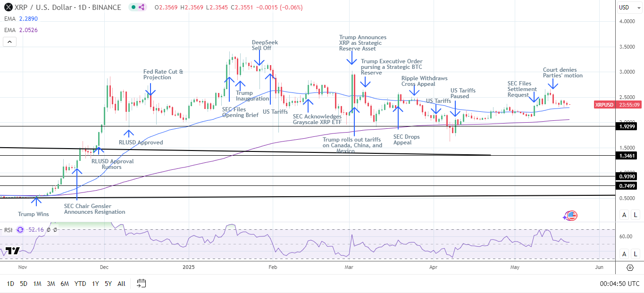The width and height of the screenshot is (644, 293).
Task: Click 'Ripple Withdraws Cross Appeal' annotation
Action: click(425, 81)
